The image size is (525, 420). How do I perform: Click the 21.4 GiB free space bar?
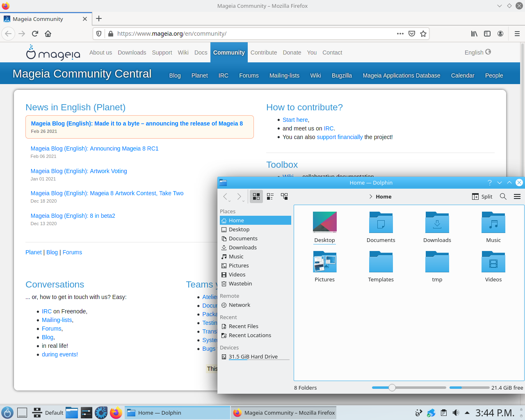470,388
